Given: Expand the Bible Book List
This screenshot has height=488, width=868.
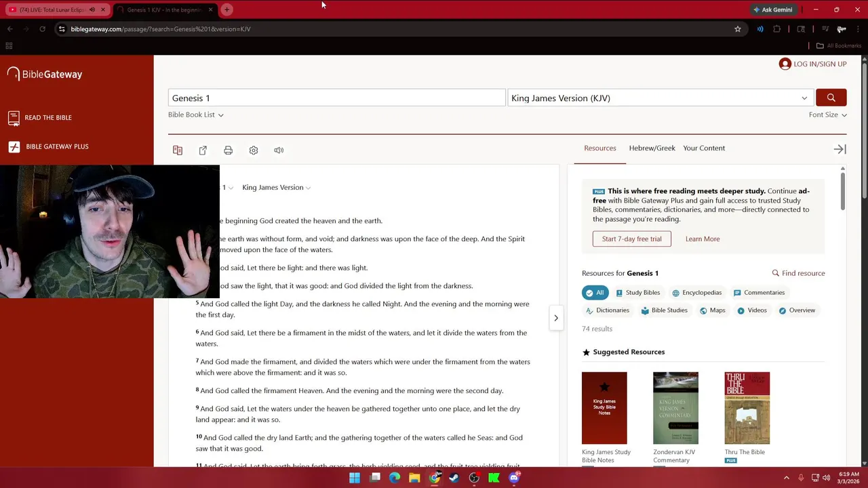Looking at the screenshot, I should click(196, 115).
